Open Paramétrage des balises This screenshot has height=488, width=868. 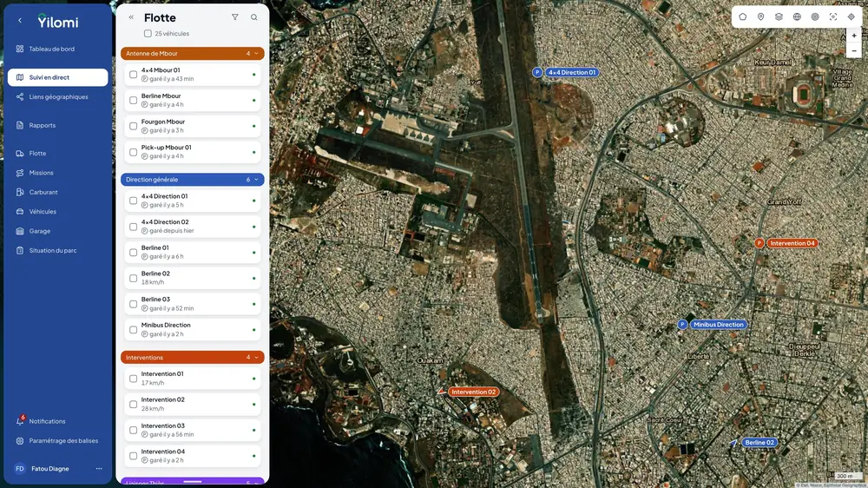click(57, 441)
